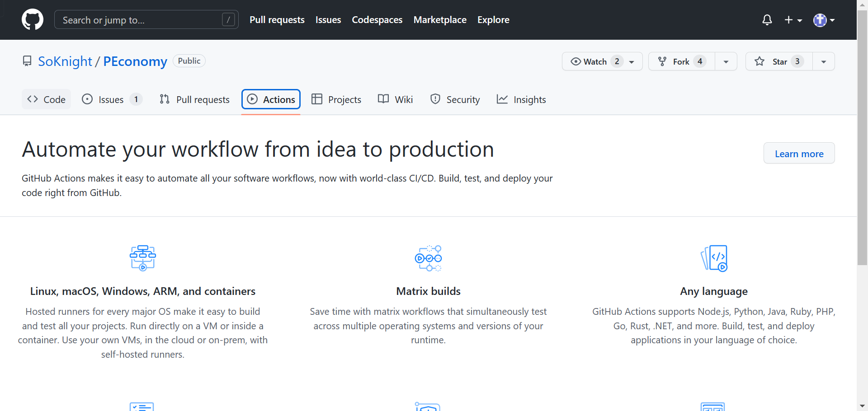Click the fork count badge 4
868x411 pixels.
pyautogui.click(x=700, y=61)
